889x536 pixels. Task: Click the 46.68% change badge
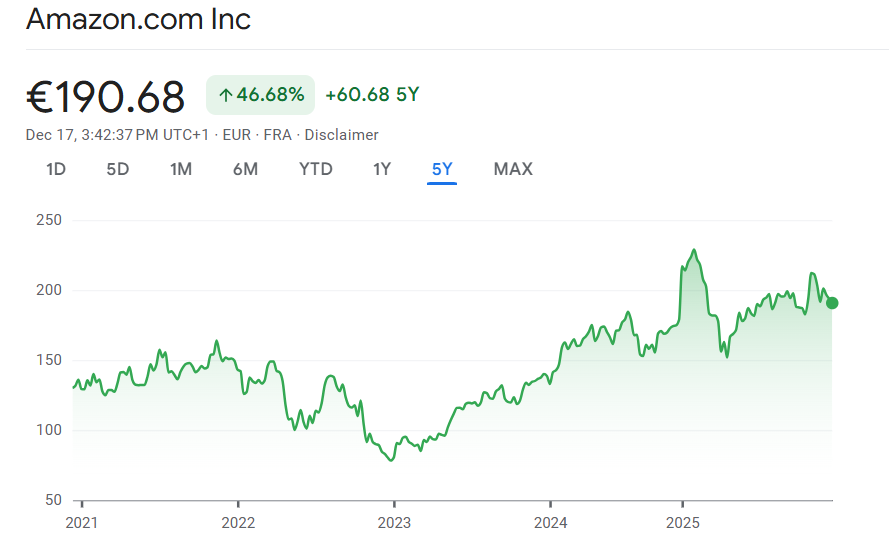point(261,95)
